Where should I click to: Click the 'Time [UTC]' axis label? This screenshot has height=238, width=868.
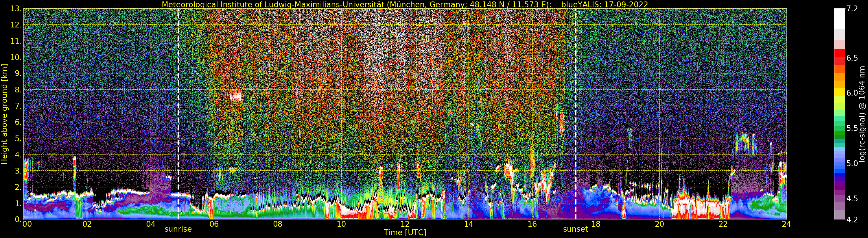coord(405,233)
